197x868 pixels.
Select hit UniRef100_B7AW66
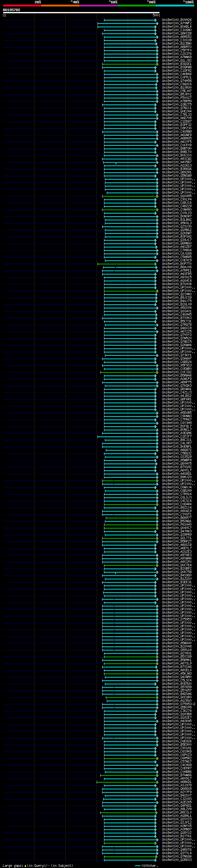pyautogui.click(x=176, y=775)
